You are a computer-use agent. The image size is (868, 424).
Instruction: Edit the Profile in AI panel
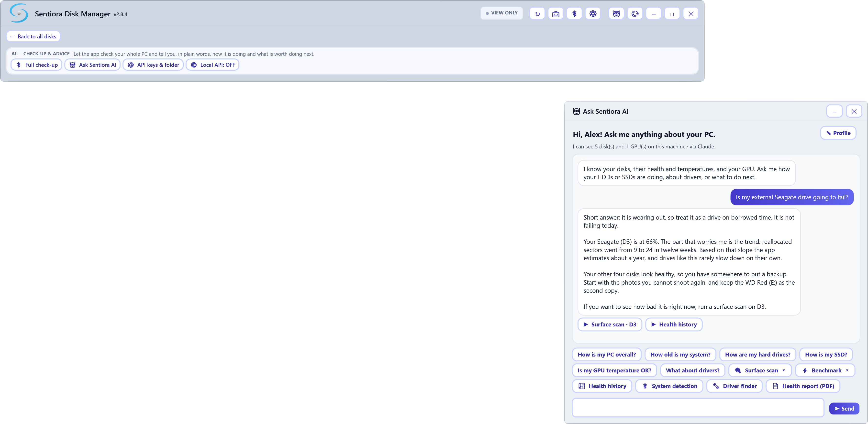(838, 133)
